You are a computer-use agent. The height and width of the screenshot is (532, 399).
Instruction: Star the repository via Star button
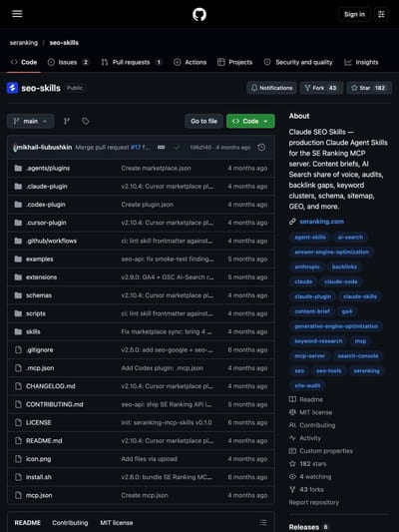369,88
